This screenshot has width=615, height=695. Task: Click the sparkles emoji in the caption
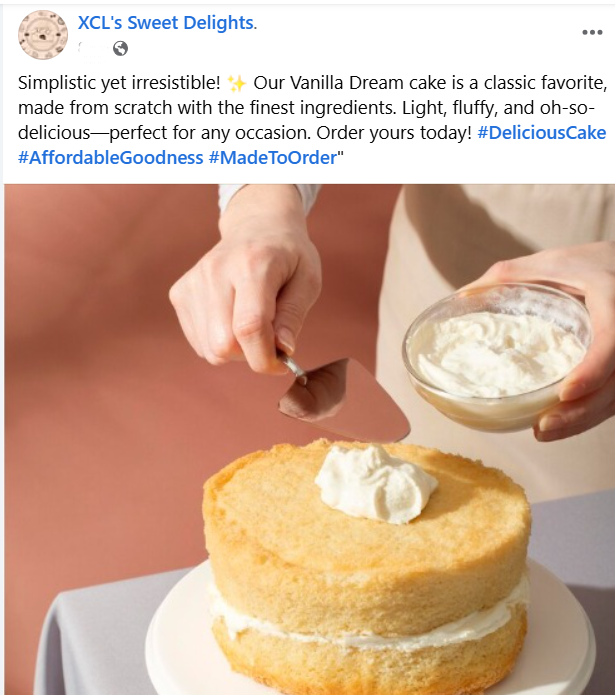coord(237,83)
